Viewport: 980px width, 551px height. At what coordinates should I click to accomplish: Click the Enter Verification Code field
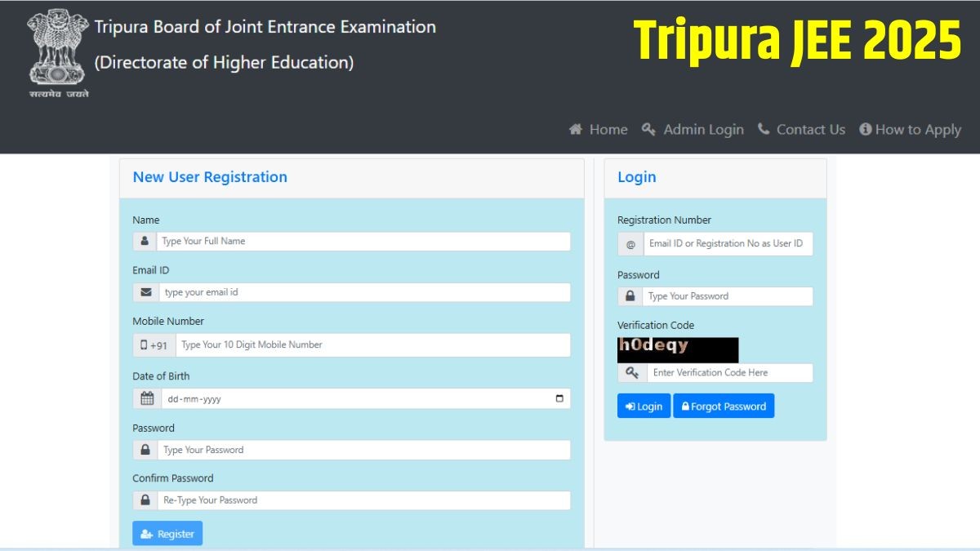[x=729, y=373]
